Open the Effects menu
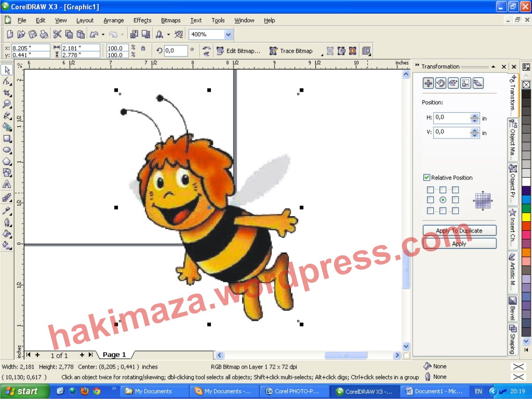The width and height of the screenshot is (532, 399). (x=143, y=21)
